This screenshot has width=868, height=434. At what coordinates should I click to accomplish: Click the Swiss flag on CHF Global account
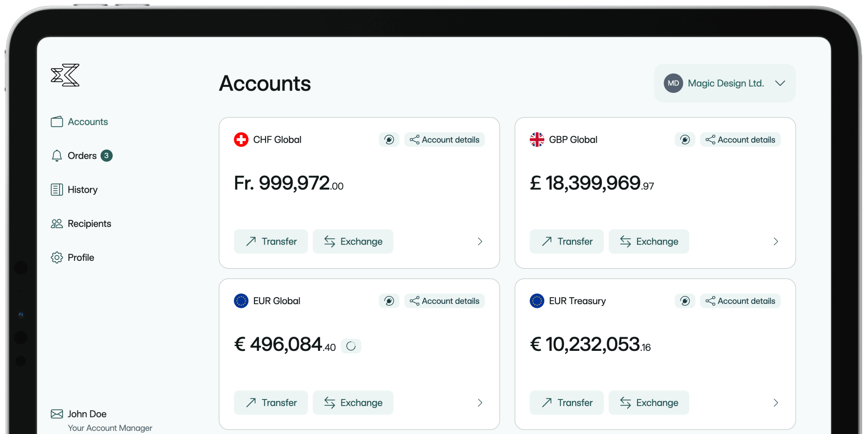tap(241, 140)
